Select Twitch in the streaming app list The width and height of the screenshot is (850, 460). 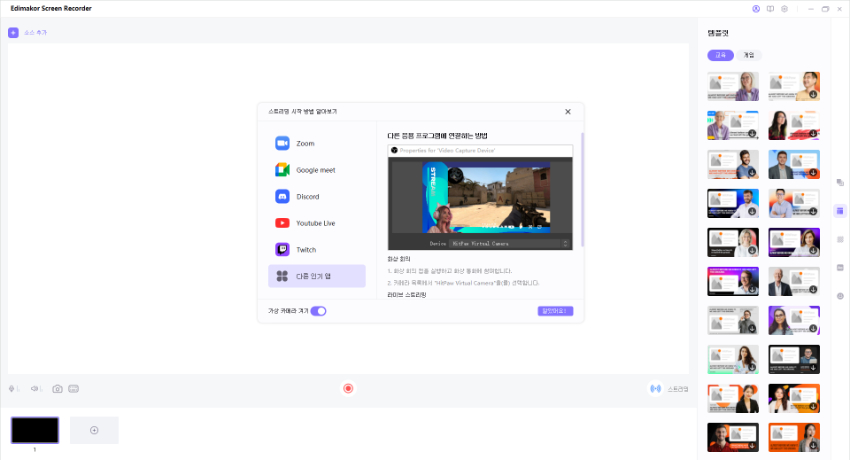coord(317,249)
